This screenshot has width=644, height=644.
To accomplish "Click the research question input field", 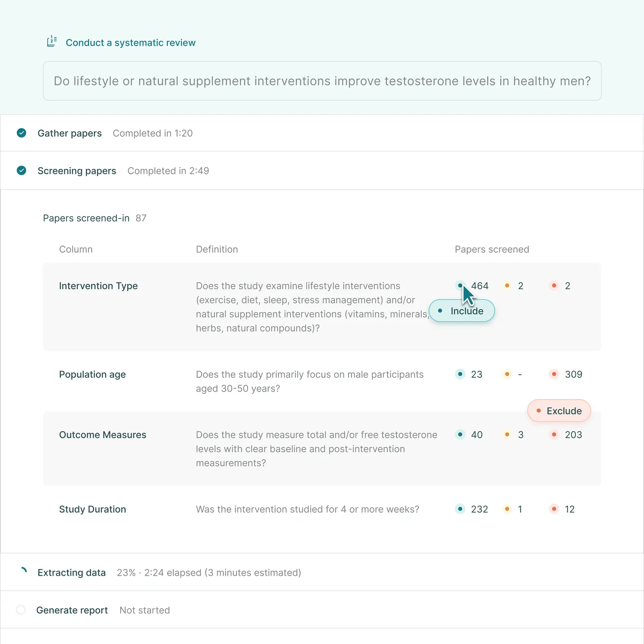I will (x=322, y=81).
